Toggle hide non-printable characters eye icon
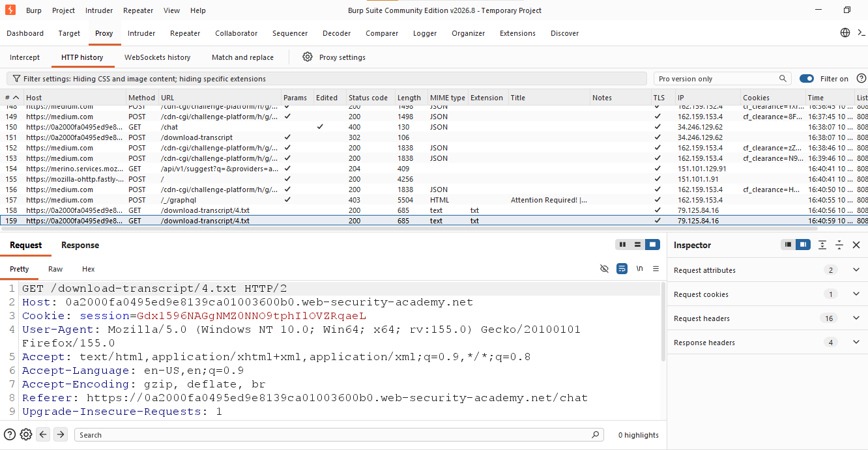Screen dimensions: 868x450 tap(604, 269)
